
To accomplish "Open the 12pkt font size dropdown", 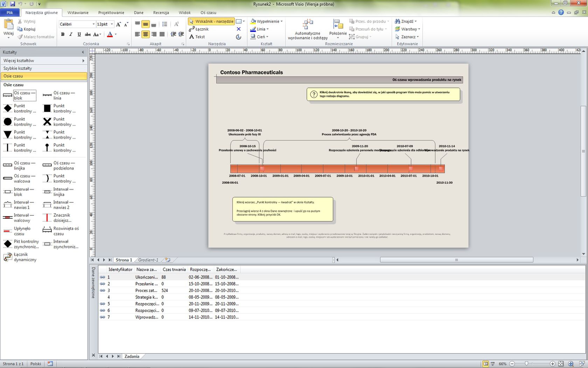I will click(x=112, y=24).
